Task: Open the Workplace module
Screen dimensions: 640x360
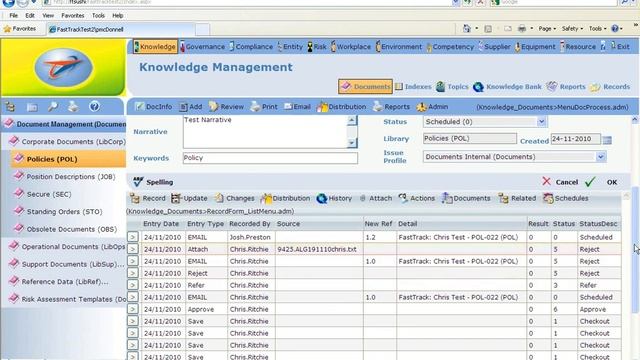Action: 351,47
